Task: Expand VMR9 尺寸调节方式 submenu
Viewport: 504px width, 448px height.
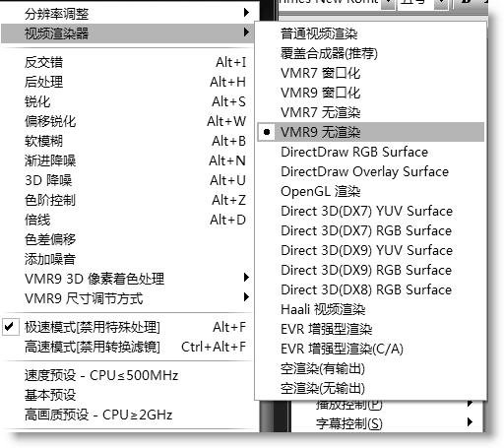Action: coord(128,298)
